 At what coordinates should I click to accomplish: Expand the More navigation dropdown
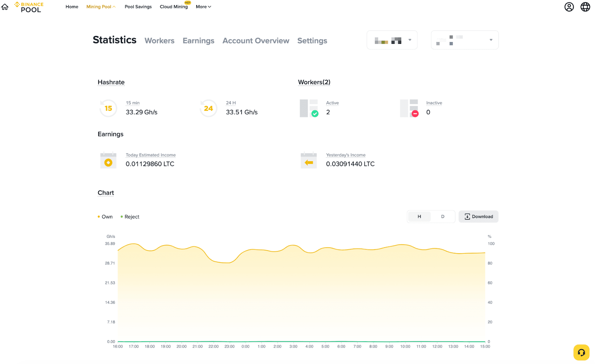pos(203,7)
